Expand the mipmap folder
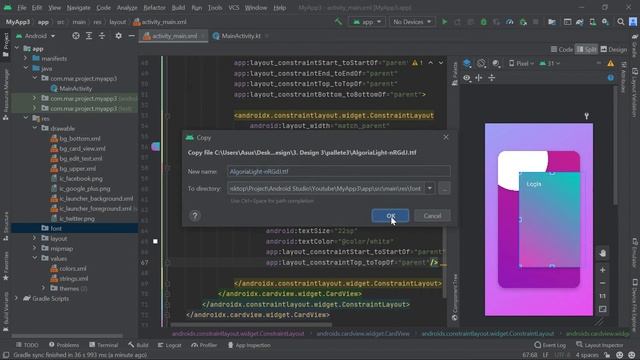Viewport: 640px width, 360px height. click(x=35, y=248)
